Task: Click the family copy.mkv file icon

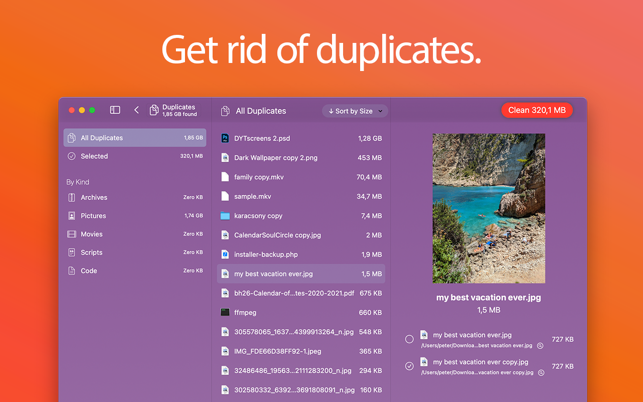Action: pyautogui.click(x=225, y=177)
